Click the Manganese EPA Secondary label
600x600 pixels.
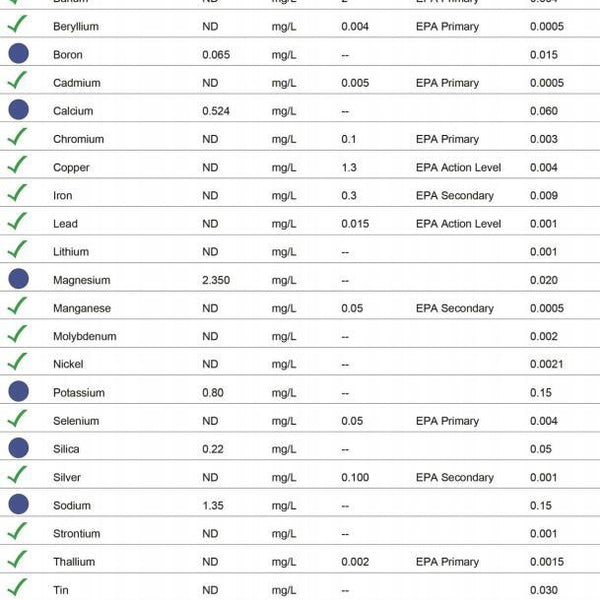[x=454, y=309]
